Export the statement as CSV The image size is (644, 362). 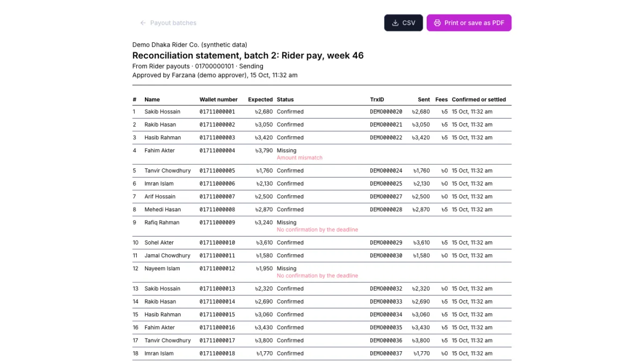coord(404,23)
